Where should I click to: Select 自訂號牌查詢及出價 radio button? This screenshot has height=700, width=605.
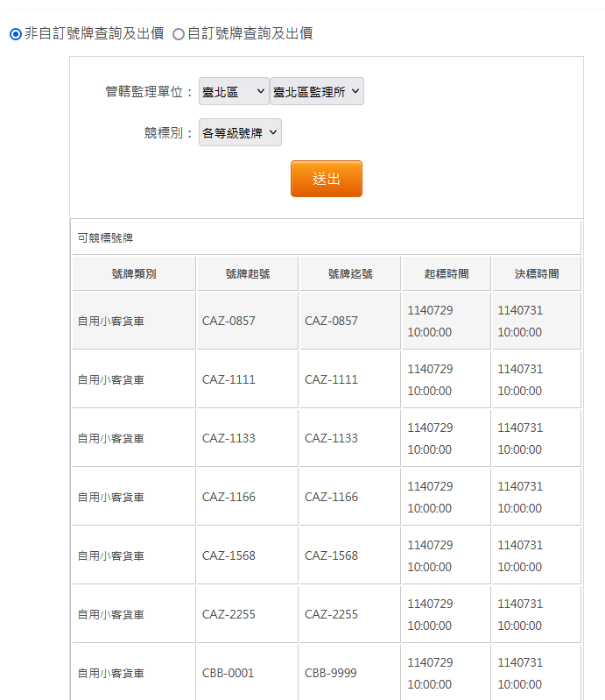pyautogui.click(x=179, y=34)
